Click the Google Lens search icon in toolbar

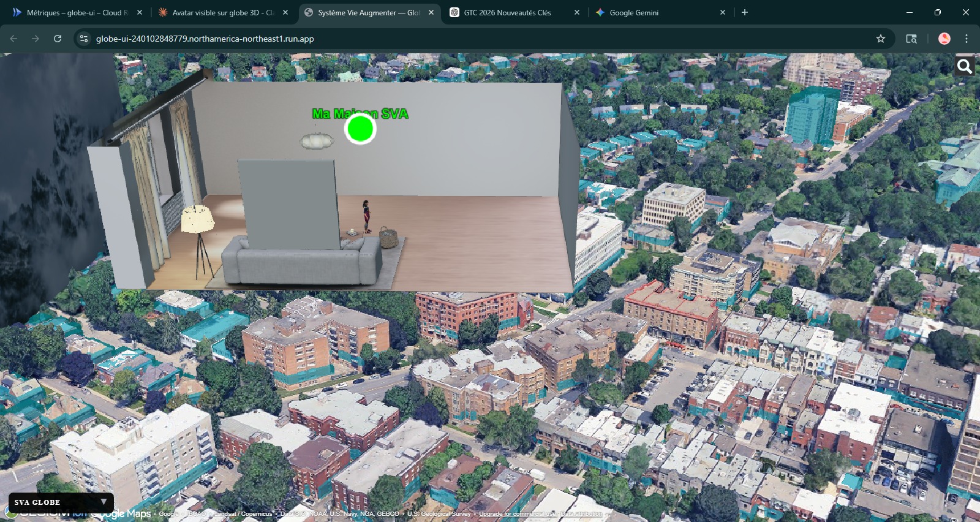pyautogui.click(x=911, y=39)
